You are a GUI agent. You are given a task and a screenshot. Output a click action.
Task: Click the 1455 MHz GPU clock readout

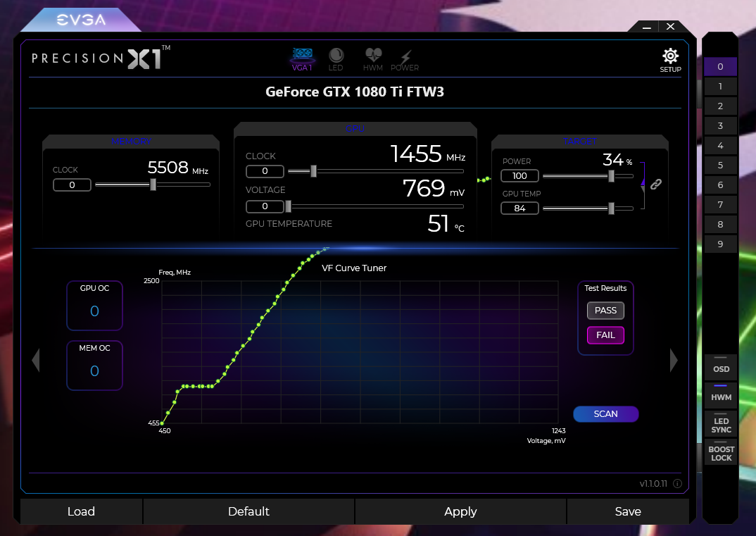click(x=428, y=154)
